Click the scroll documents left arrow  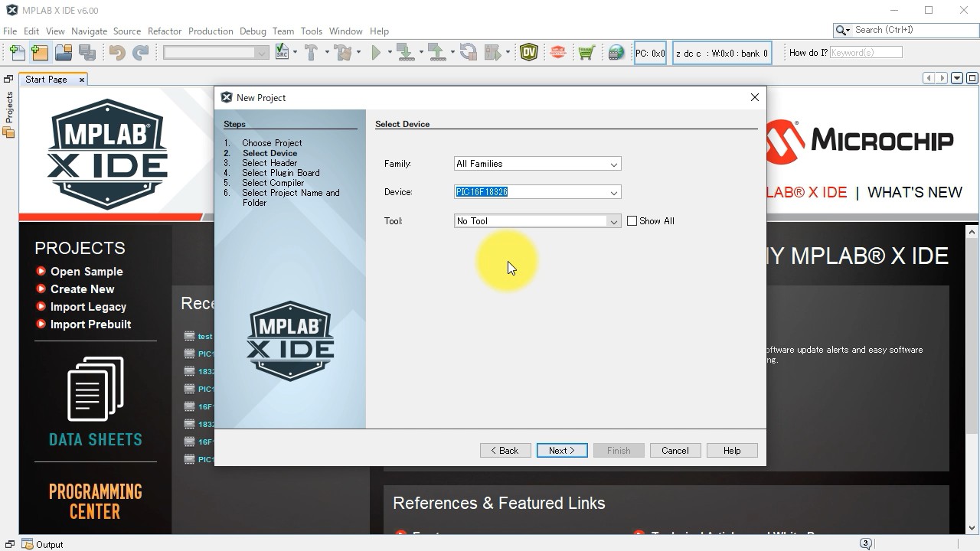929,78
